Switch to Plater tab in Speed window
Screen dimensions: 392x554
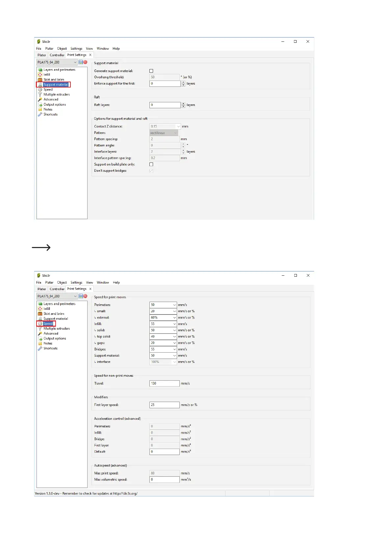click(42, 289)
